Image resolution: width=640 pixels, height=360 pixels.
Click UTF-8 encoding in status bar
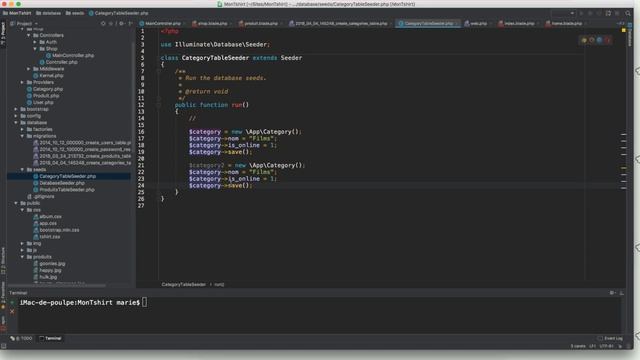coord(606,346)
